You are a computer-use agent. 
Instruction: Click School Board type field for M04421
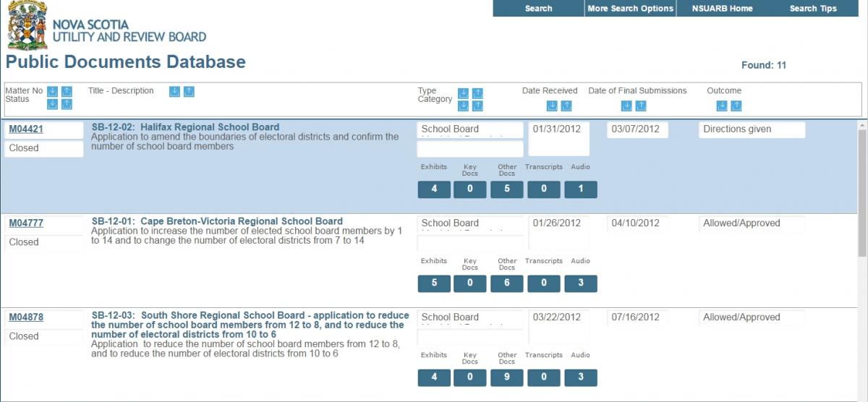(470, 129)
